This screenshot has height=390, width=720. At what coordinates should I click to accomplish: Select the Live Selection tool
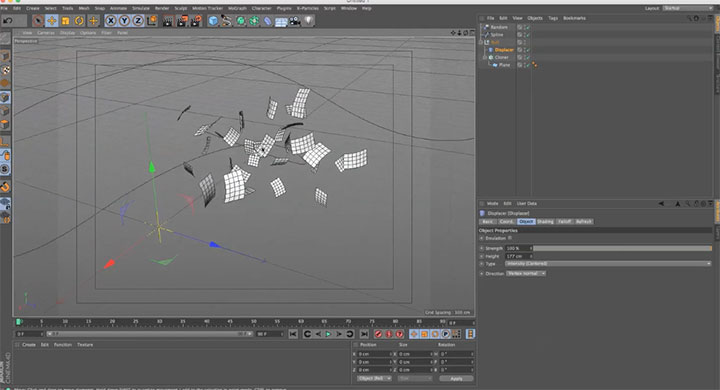(x=38, y=21)
